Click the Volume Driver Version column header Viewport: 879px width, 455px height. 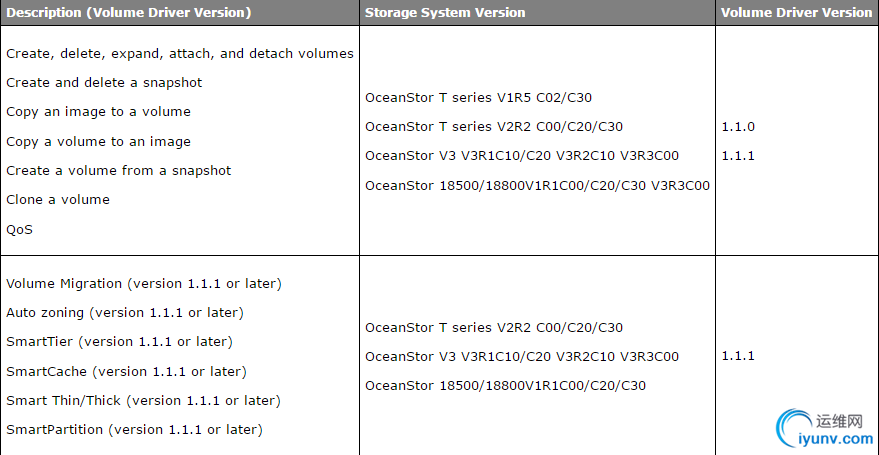(x=796, y=13)
